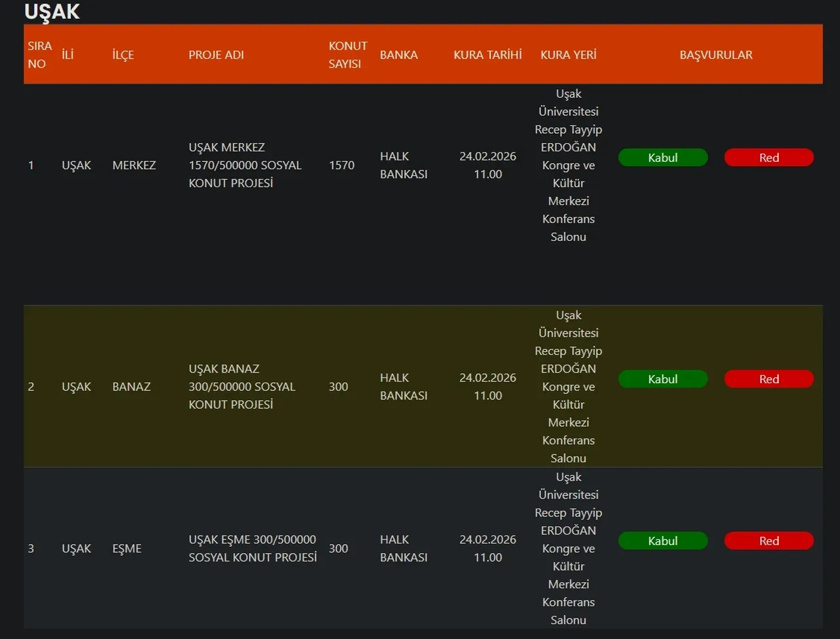Screen dimensions: 840x639
Task: Select the UŞAK MERKEZ 1570/500000 project name
Action: [x=245, y=165]
